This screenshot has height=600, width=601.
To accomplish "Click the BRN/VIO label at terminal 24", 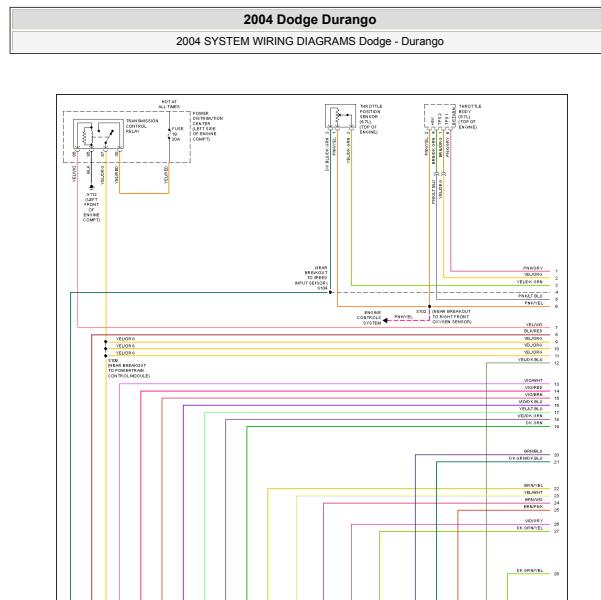I will 534,500.
